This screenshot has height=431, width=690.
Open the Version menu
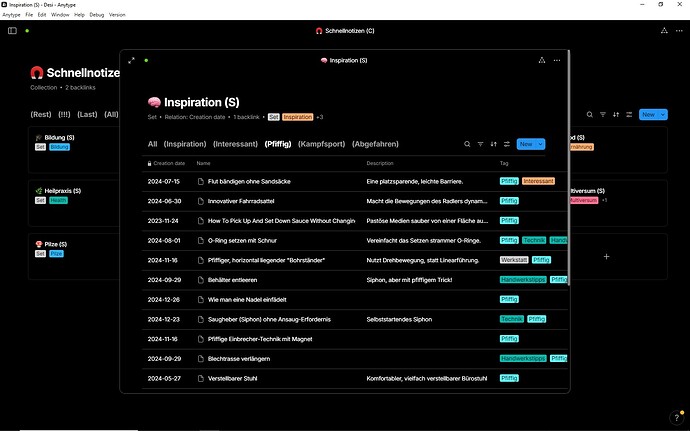click(x=117, y=15)
